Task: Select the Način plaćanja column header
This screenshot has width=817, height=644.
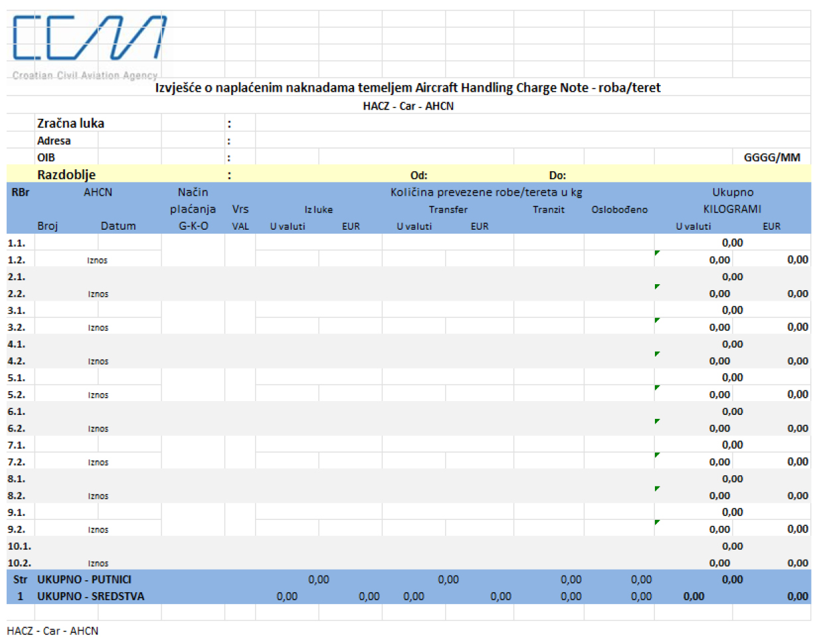Action: (x=193, y=209)
